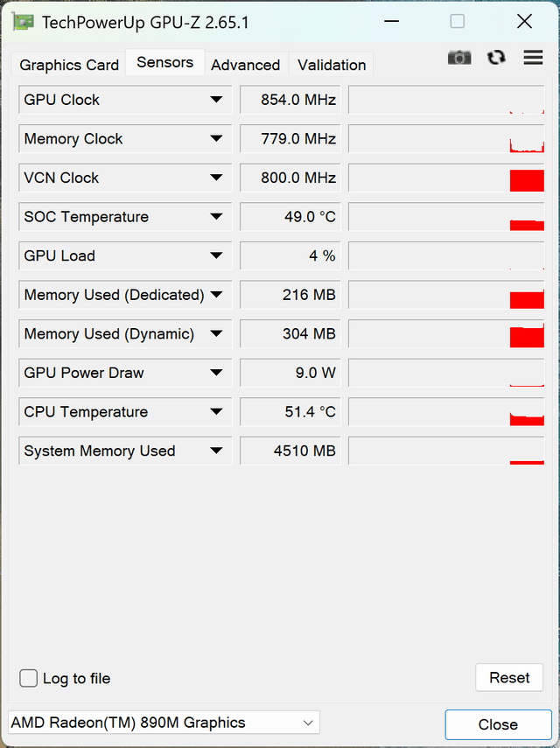Viewport: 560px width, 748px height.
Task: Click the Reset button
Action: tap(509, 677)
